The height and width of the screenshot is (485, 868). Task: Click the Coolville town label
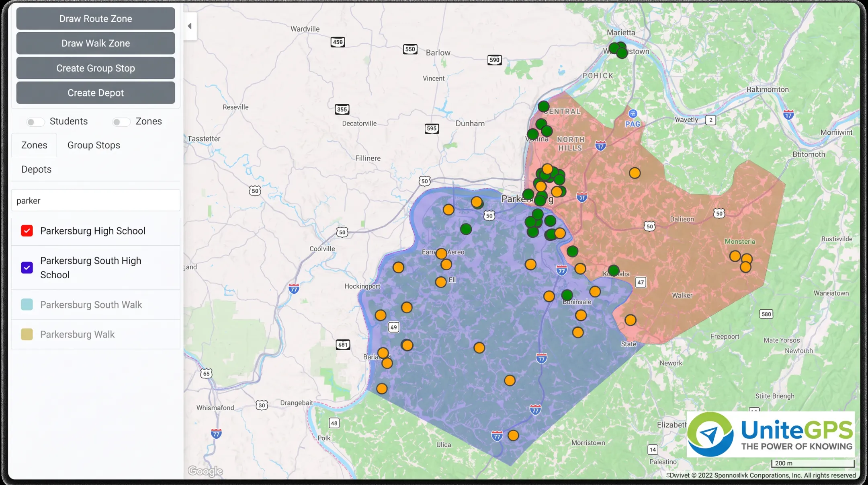322,249
